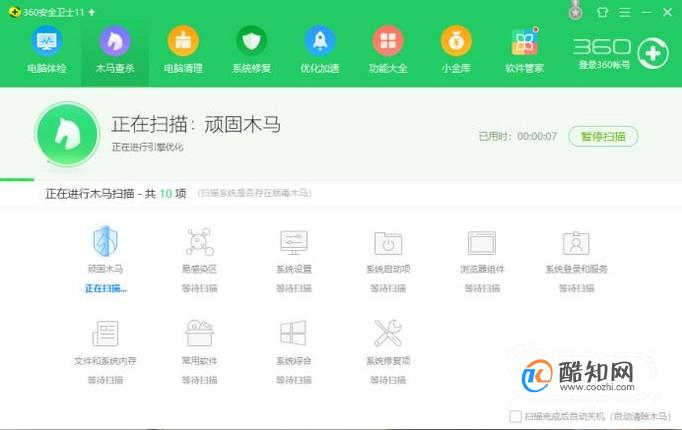The height and width of the screenshot is (430, 682).
Task: Open 功能大全 grid icon
Action: 388,41
